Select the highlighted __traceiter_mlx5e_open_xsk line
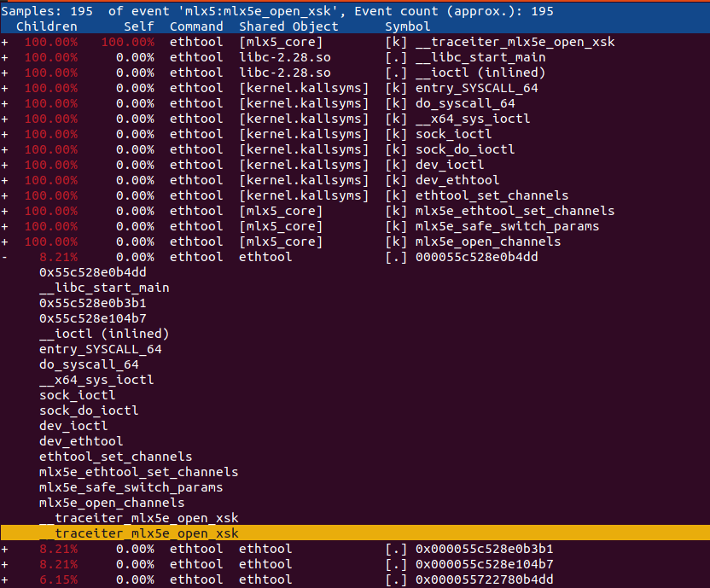 (x=355, y=533)
